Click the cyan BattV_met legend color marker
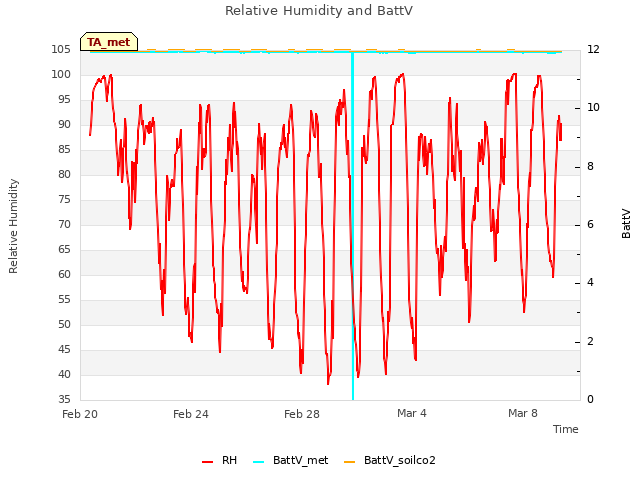The width and height of the screenshot is (640, 480). tap(258, 462)
